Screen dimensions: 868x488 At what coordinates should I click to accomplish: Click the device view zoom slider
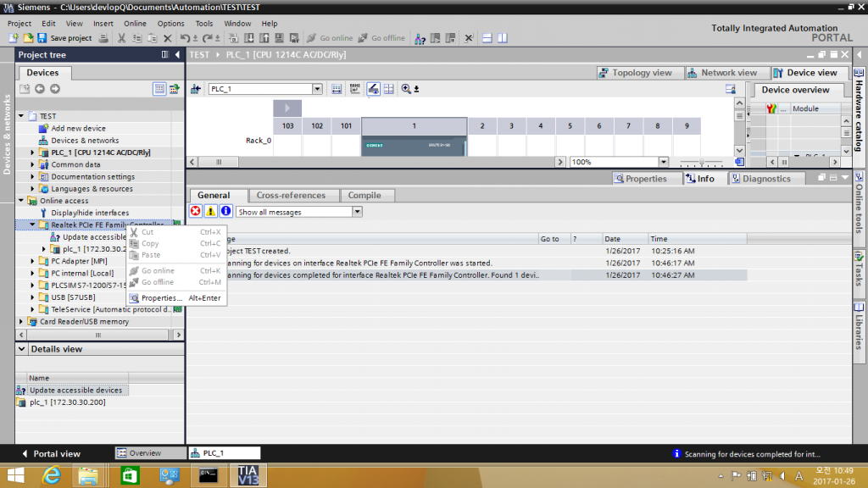[701, 163]
